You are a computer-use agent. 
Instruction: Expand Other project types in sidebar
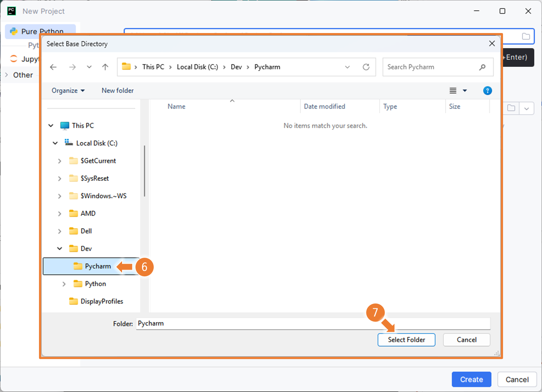point(6,75)
